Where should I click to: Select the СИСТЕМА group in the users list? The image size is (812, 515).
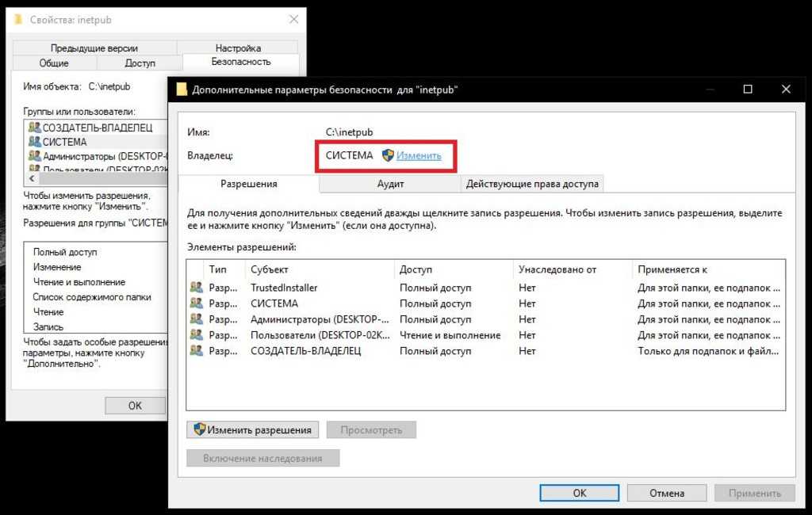[x=64, y=142]
